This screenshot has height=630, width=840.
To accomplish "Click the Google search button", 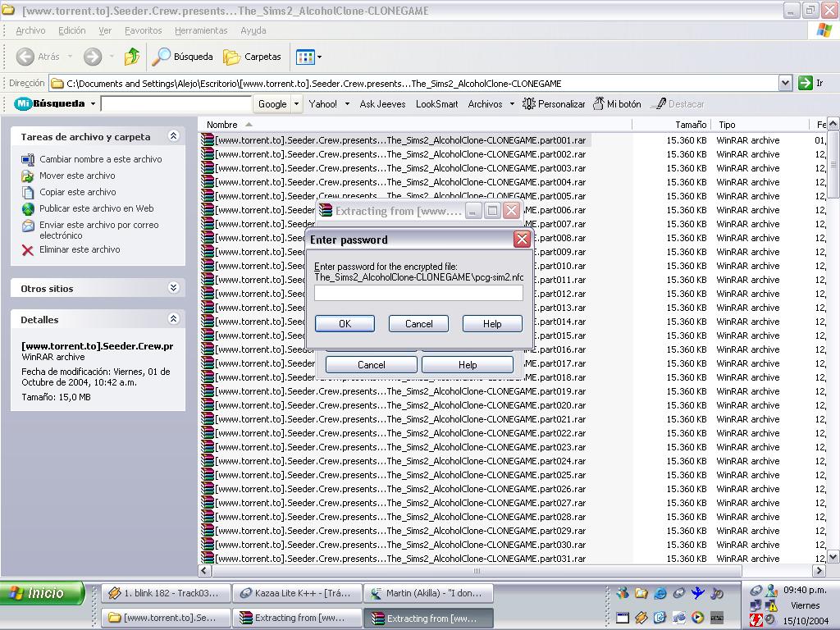I will [272, 104].
